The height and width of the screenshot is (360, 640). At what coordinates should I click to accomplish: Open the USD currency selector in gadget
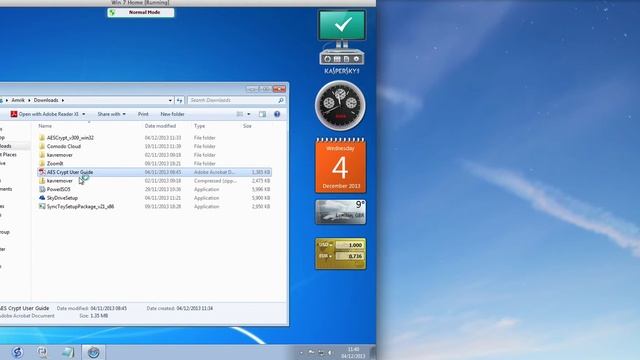pyautogui.click(x=325, y=245)
